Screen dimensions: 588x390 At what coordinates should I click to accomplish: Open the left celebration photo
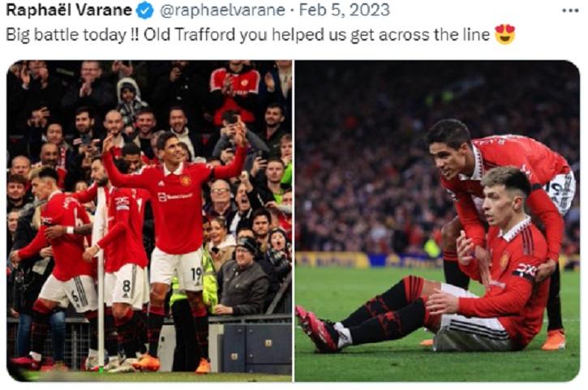149,221
